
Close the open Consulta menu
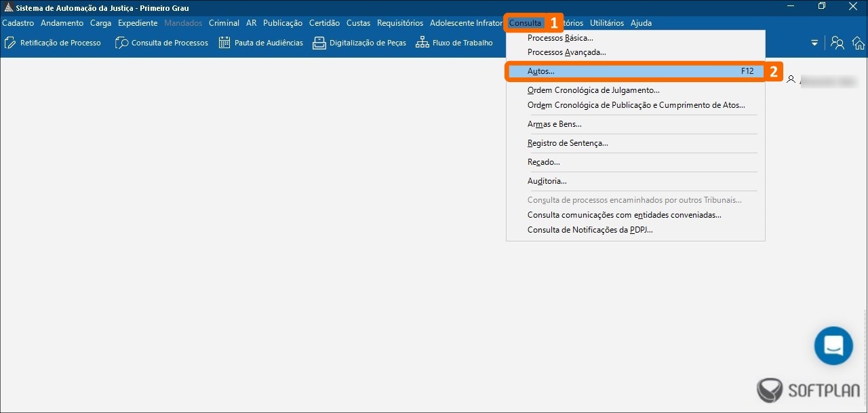pyautogui.click(x=525, y=23)
